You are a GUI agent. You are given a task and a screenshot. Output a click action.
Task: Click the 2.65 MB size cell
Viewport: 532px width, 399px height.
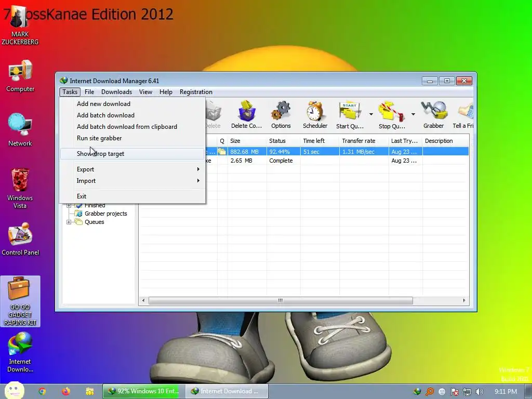(x=247, y=161)
